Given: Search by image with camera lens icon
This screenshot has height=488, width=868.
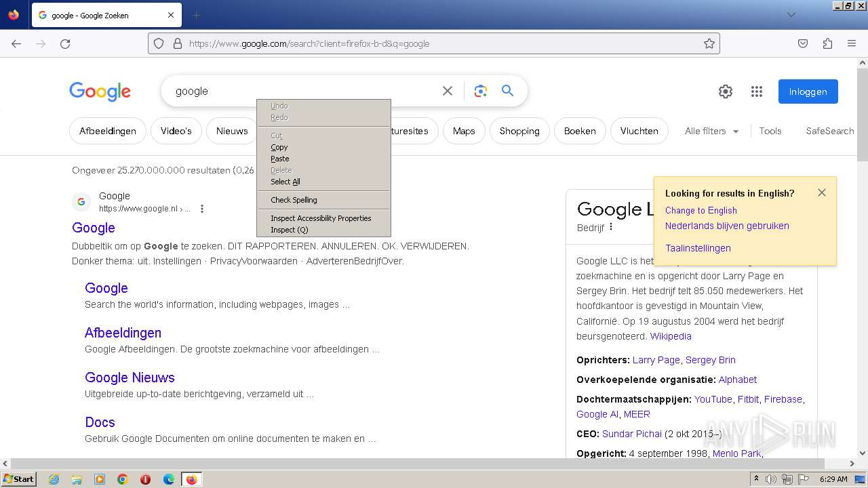Looking at the screenshot, I should [x=481, y=91].
